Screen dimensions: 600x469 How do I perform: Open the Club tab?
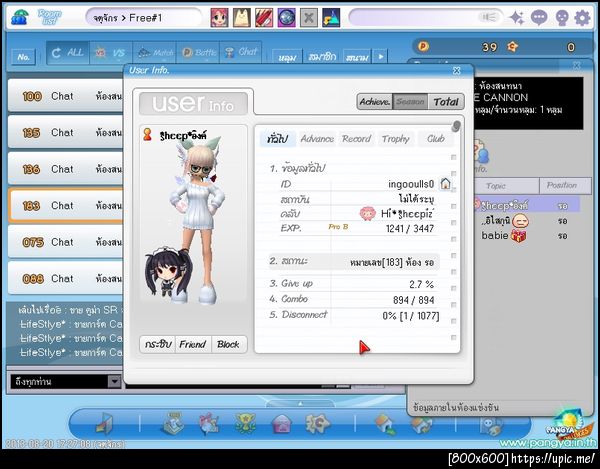click(435, 138)
